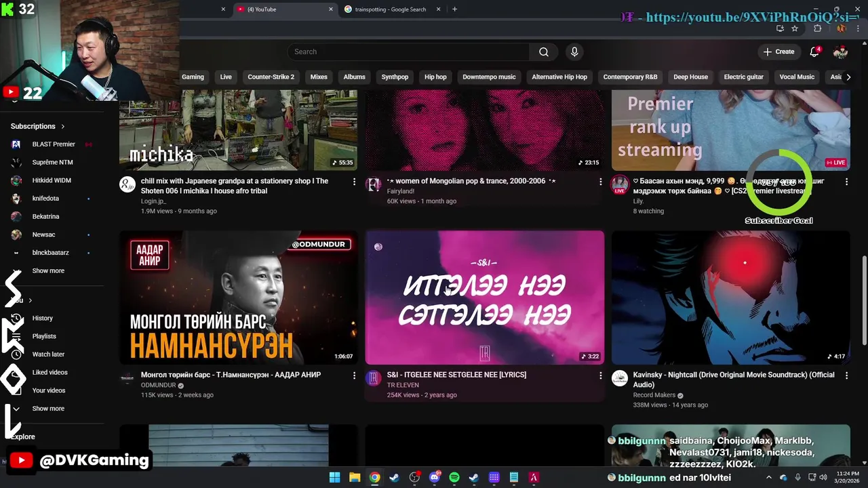868x488 pixels.
Task: Open first Steam icon on taskbar
Action: tap(394, 477)
